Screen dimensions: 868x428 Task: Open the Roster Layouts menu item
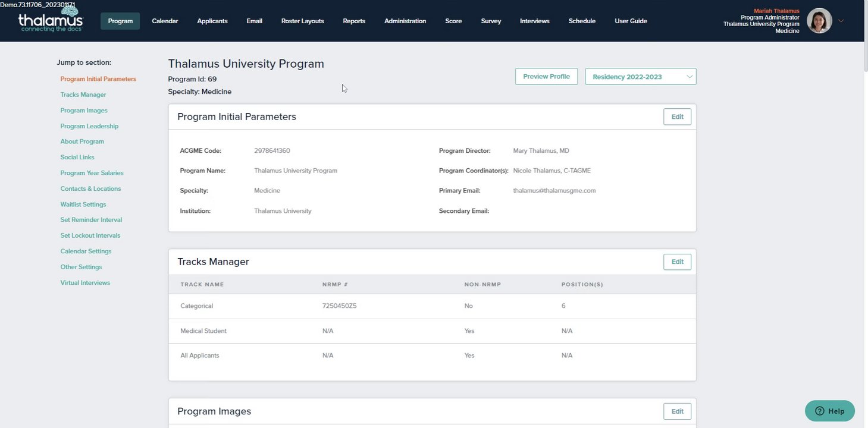[x=302, y=21]
